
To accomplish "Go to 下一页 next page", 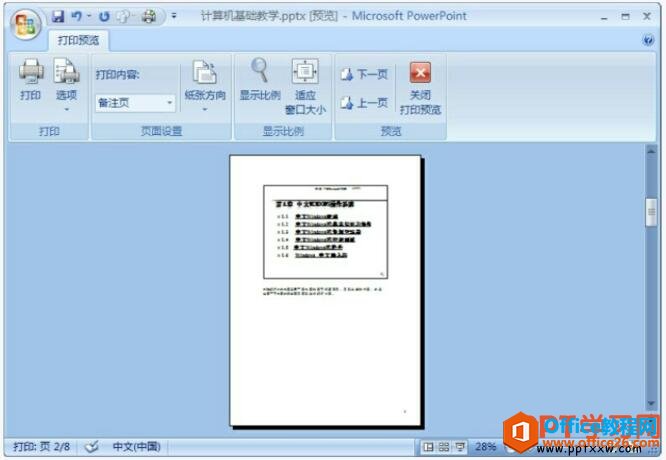I will pos(364,75).
